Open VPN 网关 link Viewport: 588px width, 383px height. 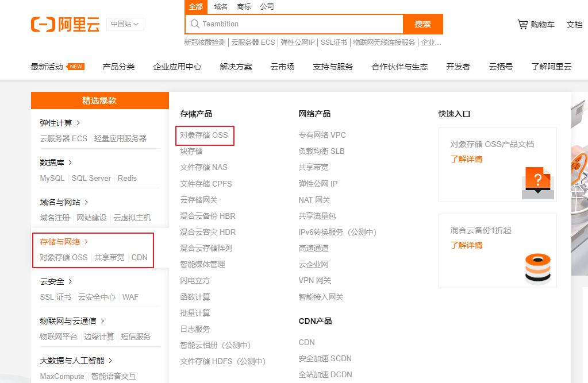[x=314, y=280]
